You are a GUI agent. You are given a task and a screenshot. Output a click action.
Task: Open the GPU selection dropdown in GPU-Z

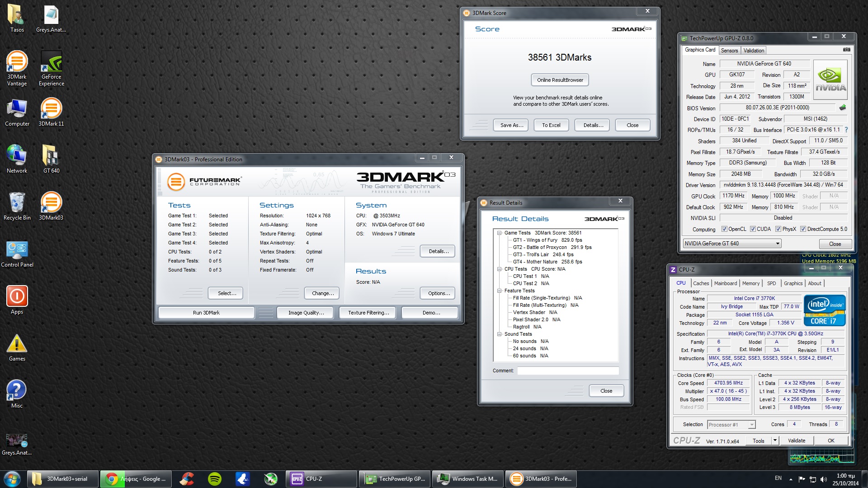click(x=732, y=244)
